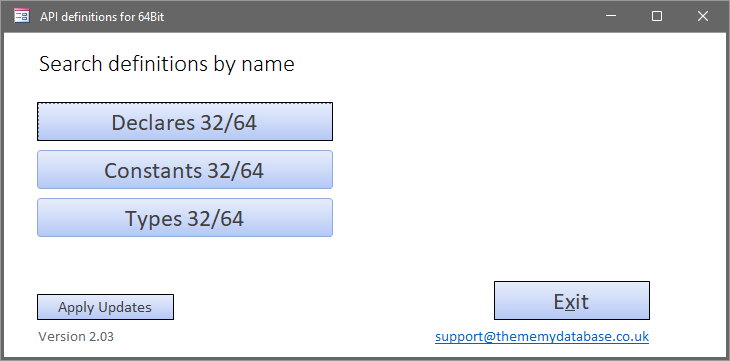The image size is (730, 361).
Task: Open the support@thememydatabase.co.uk email link
Action: pos(542,337)
